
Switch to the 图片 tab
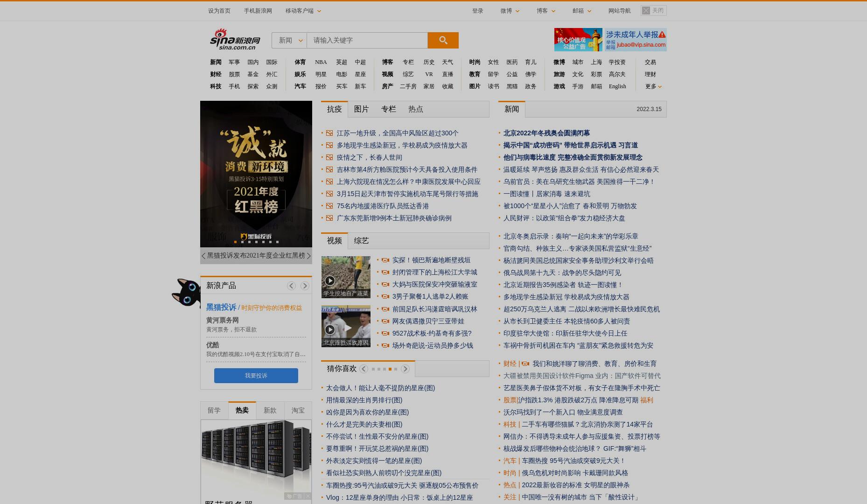tap(361, 109)
